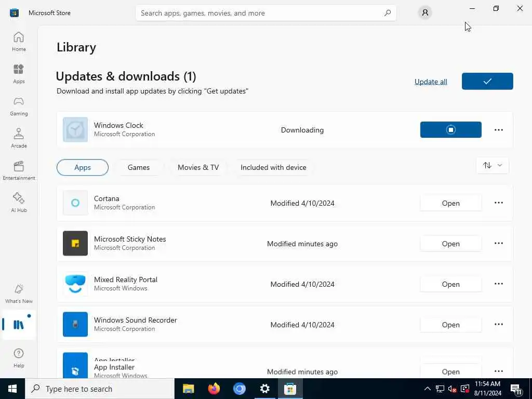The width and height of the screenshot is (532, 399).
Task: Expand the sort order dropdown
Action: (x=493, y=166)
